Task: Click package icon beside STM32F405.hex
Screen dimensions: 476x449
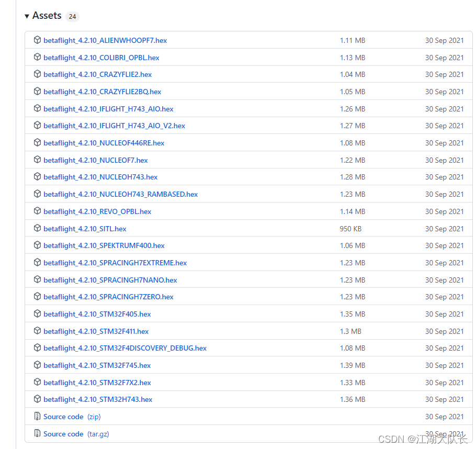Action: click(37, 313)
